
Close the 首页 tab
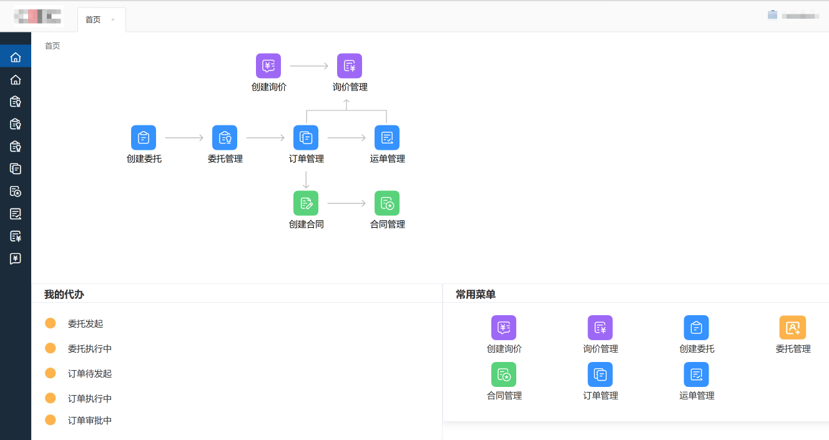(x=113, y=20)
